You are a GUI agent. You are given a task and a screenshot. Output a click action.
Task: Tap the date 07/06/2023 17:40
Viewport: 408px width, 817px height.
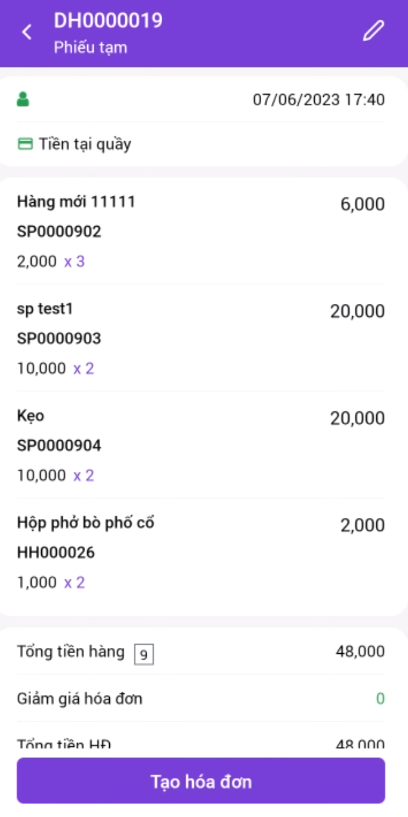coord(319,100)
